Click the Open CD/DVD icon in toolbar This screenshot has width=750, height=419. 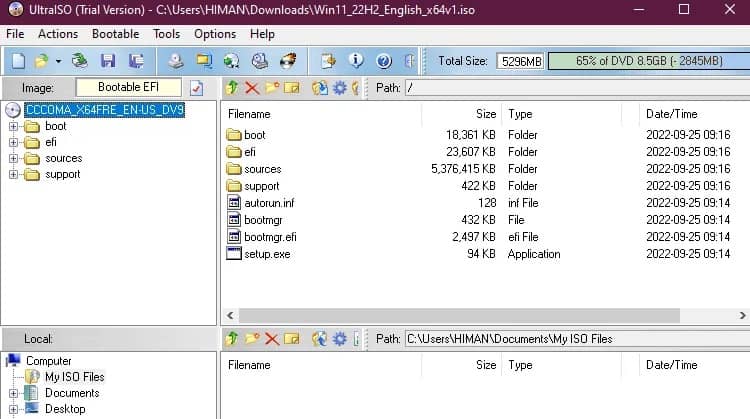coord(79,61)
